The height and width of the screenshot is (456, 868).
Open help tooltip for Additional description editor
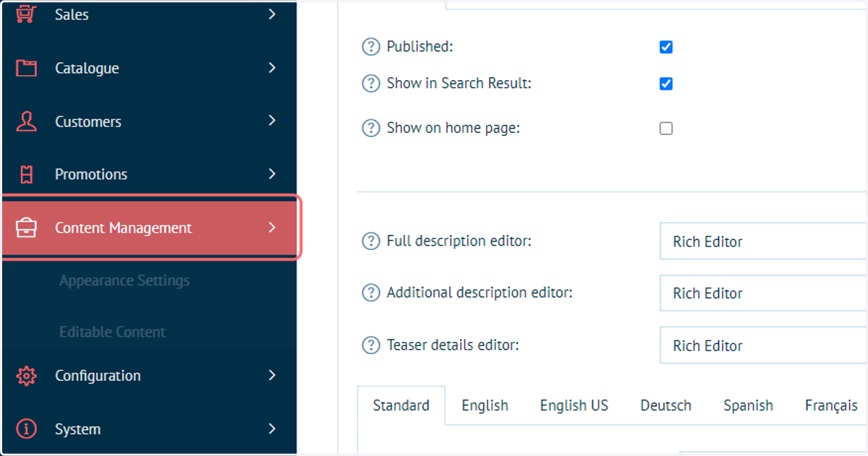[370, 293]
